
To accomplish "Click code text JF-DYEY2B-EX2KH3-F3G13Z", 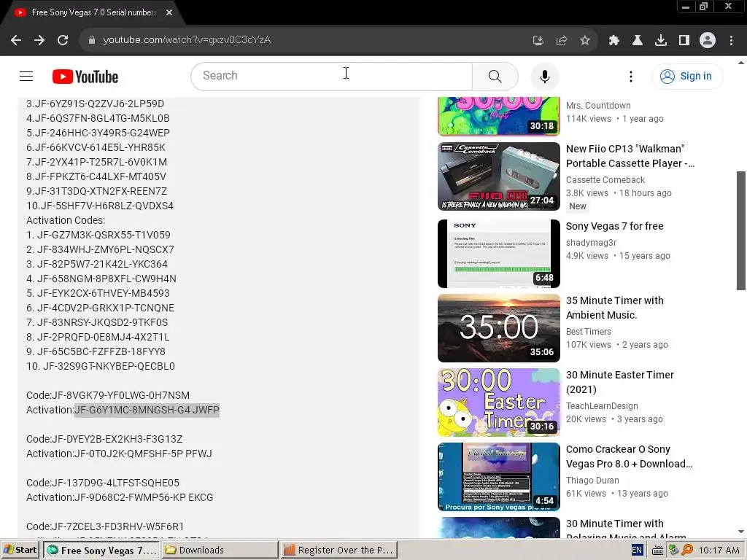I will [x=117, y=439].
